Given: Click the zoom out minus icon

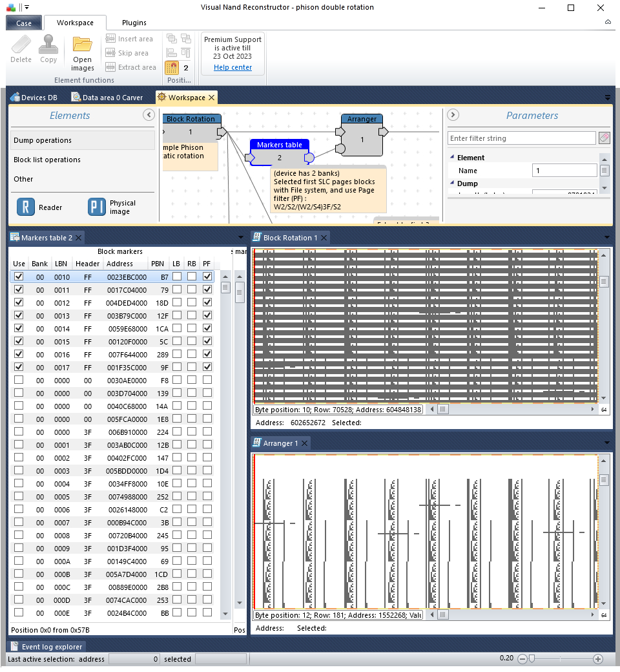Looking at the screenshot, I should [x=522, y=658].
